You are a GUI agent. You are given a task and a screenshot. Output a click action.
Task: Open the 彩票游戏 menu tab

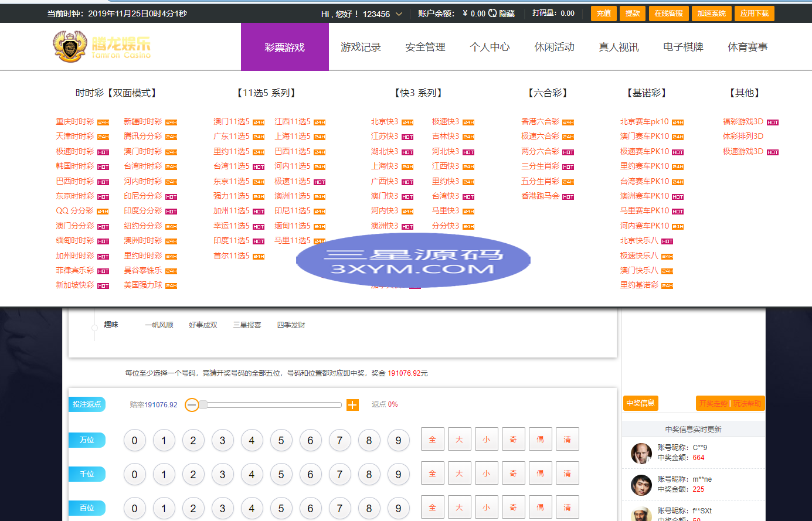[x=284, y=47]
